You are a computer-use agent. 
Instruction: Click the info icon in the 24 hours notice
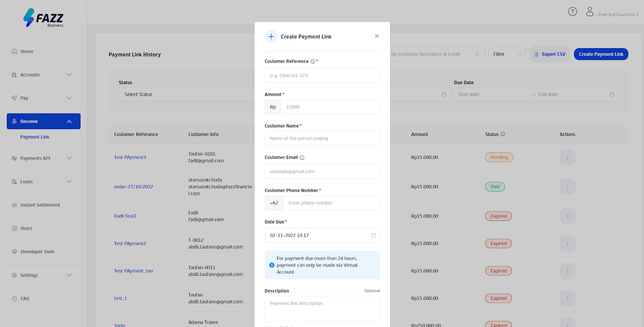(x=272, y=265)
